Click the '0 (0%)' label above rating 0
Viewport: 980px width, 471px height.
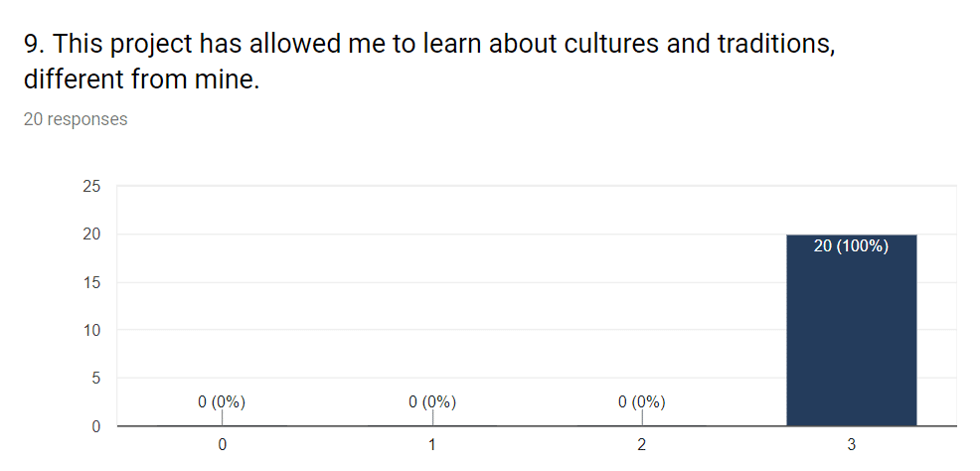click(x=222, y=402)
